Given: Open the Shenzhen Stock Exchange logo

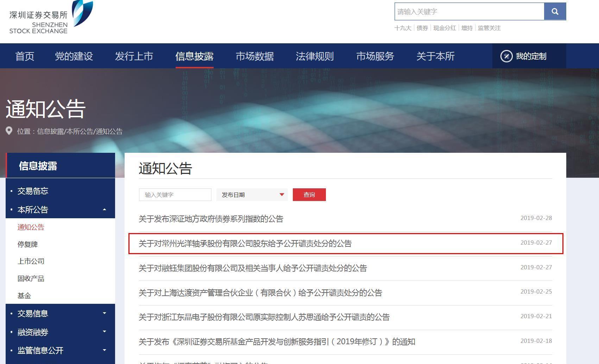Looking at the screenshot, I should pyautogui.click(x=51, y=17).
